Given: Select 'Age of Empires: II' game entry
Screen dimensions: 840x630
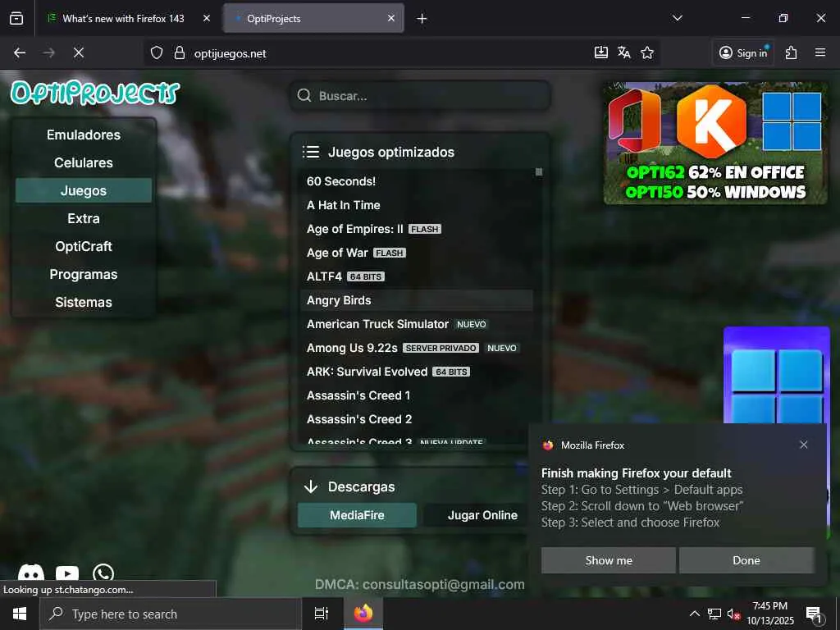Looking at the screenshot, I should coord(416,229).
